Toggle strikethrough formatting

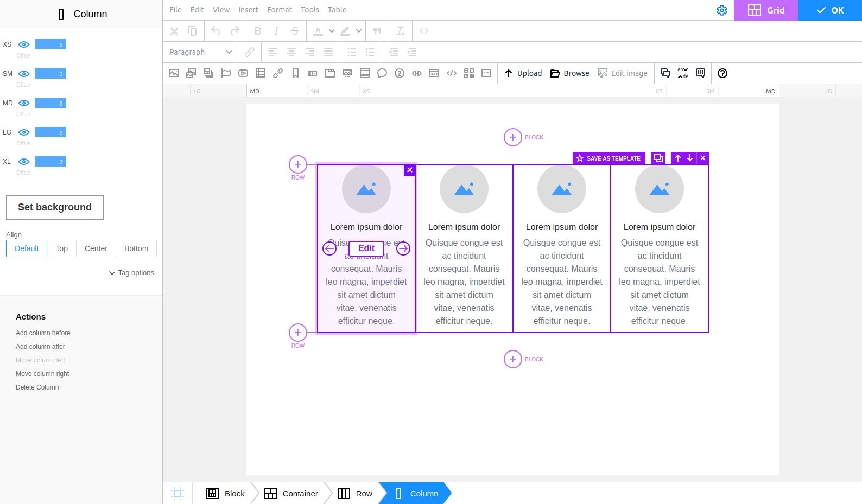pos(295,31)
